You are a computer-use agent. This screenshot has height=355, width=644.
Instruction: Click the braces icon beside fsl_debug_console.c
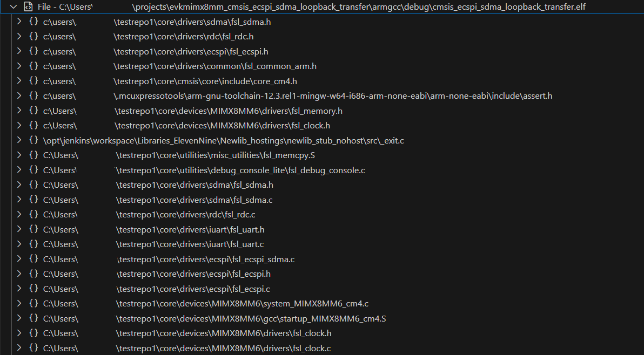33,170
